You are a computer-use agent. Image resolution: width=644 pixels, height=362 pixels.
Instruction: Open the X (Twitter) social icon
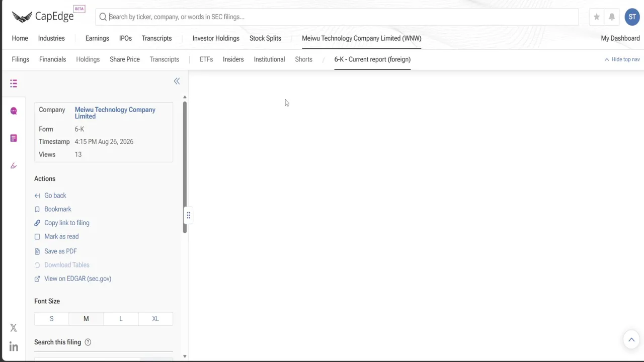[x=14, y=328]
